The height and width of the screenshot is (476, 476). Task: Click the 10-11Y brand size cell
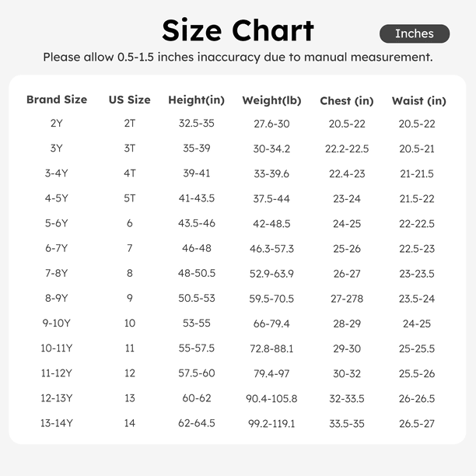57,348
